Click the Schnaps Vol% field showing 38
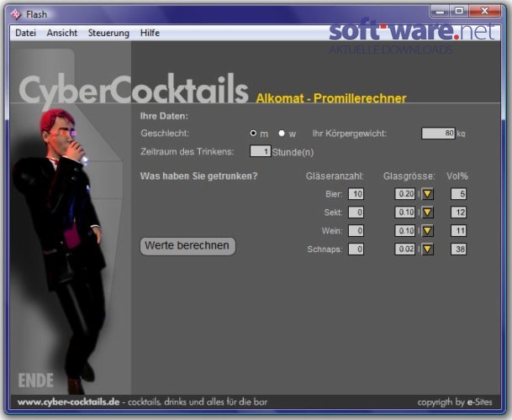This screenshot has height=420, width=512. pos(458,249)
